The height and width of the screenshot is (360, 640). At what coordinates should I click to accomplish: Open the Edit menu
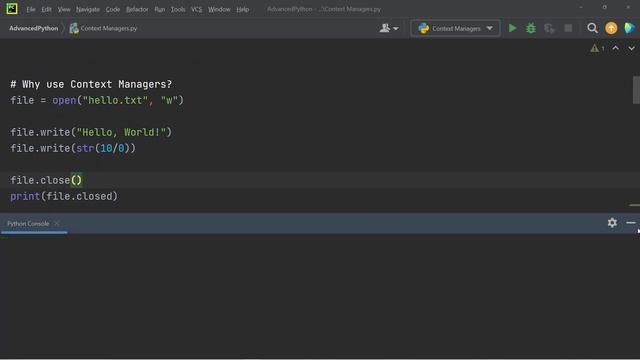coord(46,9)
